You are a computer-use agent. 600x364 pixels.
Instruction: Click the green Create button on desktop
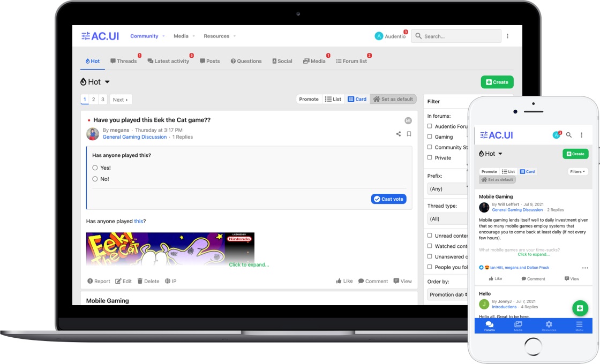(497, 82)
